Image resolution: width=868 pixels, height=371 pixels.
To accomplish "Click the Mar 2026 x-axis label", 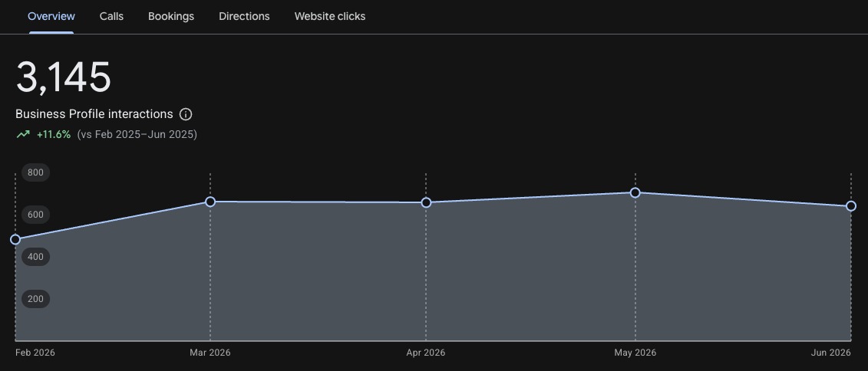I will [210, 353].
